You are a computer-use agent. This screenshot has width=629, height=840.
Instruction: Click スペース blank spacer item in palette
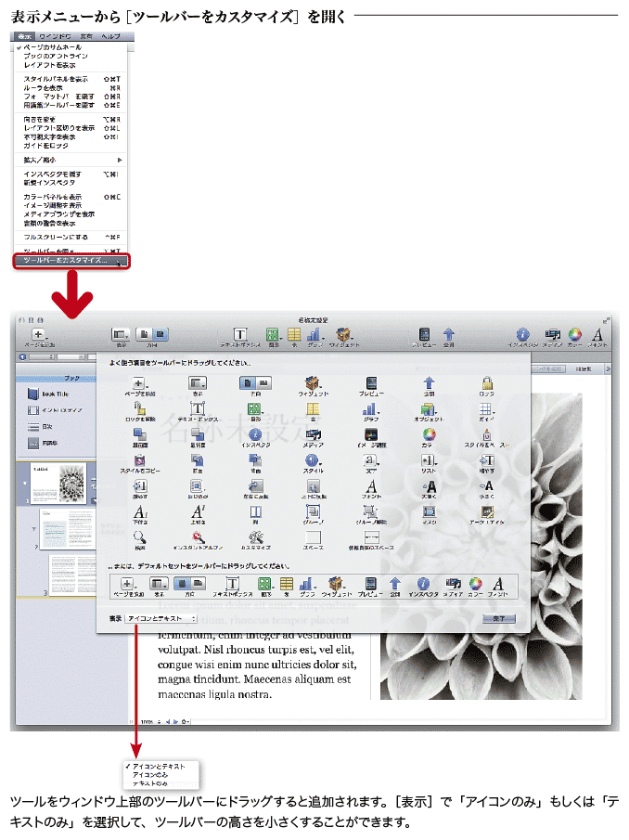[x=314, y=537]
